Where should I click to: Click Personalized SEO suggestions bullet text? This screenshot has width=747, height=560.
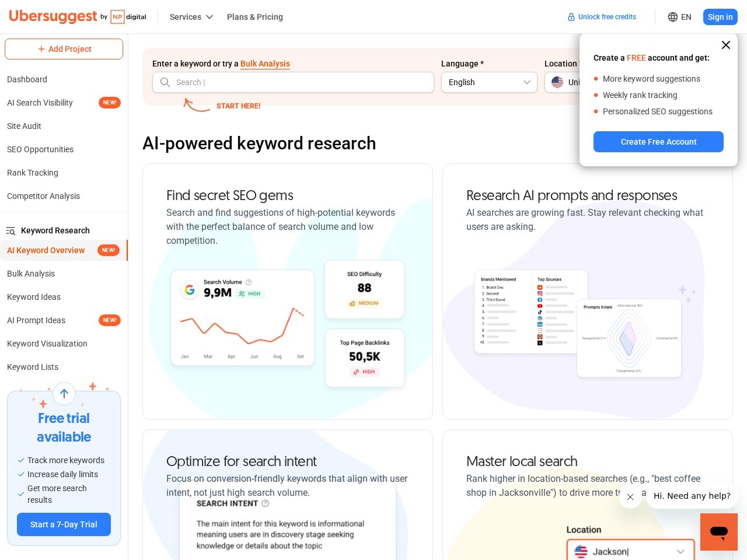(x=658, y=111)
